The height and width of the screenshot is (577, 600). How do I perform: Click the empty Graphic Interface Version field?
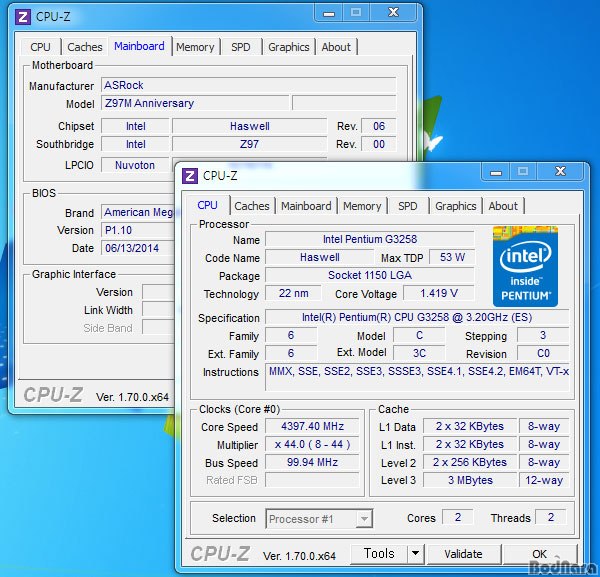click(158, 292)
